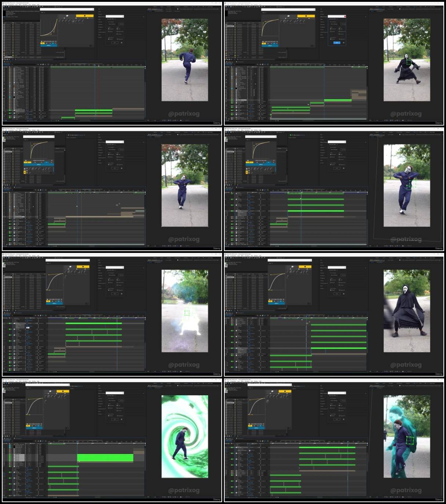The height and width of the screenshot is (504, 446).
Task: Click the blue Apply button in the top-right screenshot
Action: click(x=271, y=46)
